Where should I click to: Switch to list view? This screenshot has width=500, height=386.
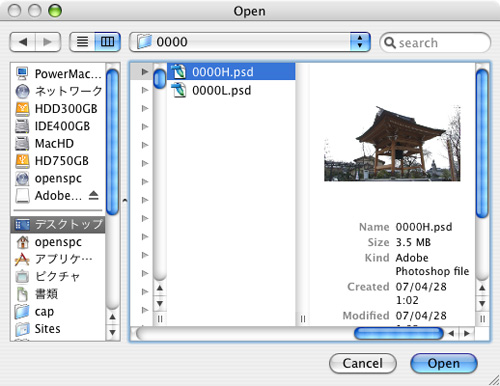click(82, 42)
